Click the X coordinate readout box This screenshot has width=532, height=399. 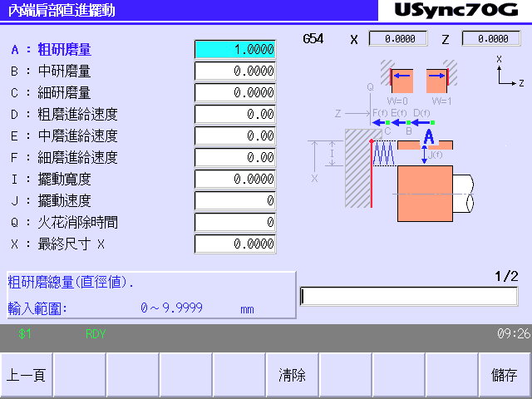(x=397, y=39)
